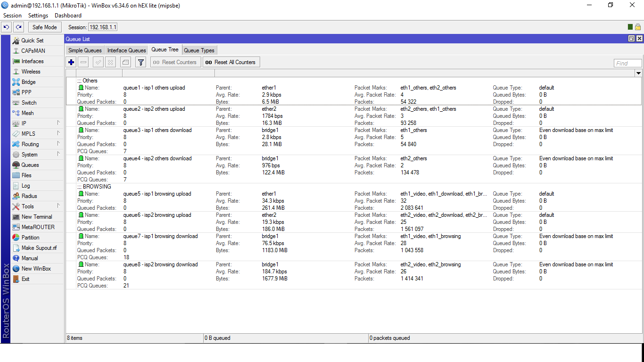644x362 pixels.
Task: Open the column dropdown arrow at list header
Action: [638, 73]
